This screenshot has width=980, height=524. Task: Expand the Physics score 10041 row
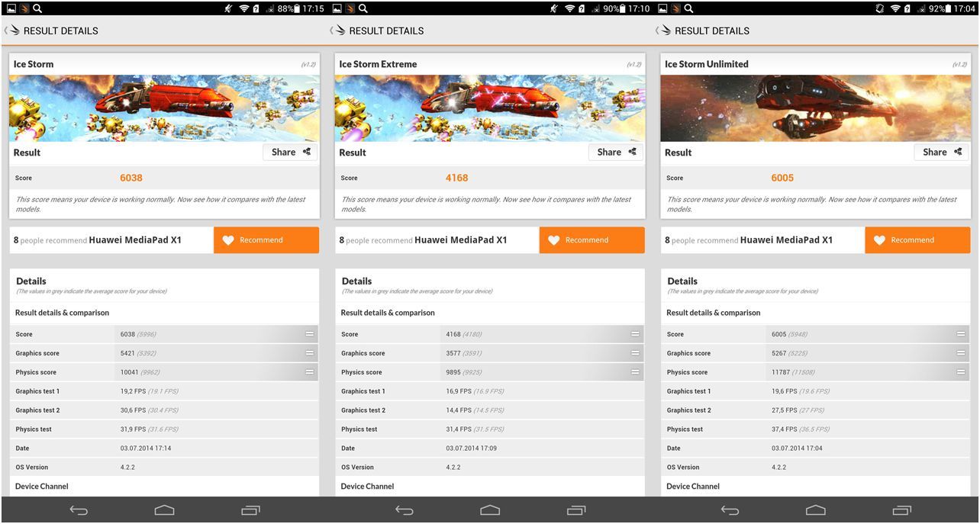click(309, 372)
